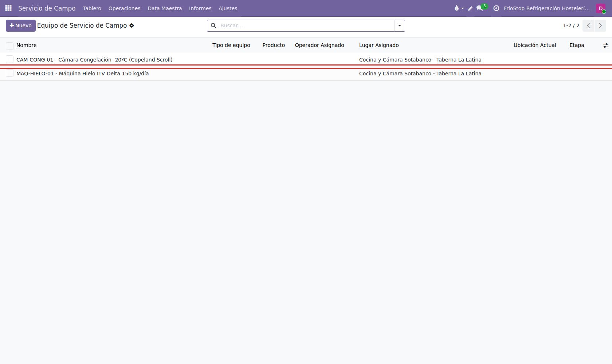Open the MAQ-HIELO-01 Máquina Hielo record
Screen dimensions: 612x364
(83, 74)
